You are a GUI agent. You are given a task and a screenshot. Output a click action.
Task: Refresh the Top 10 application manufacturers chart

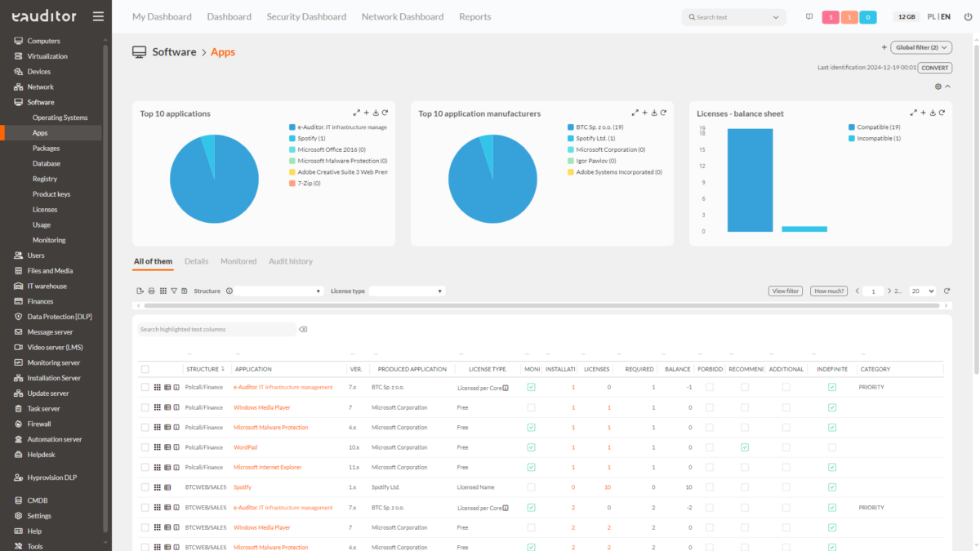tap(663, 113)
